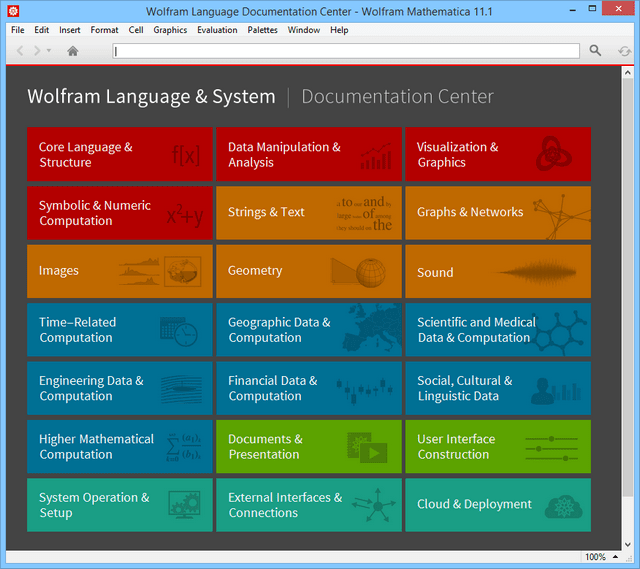This screenshot has height=569, width=640.
Task: Click the Home icon in the toolbar
Action: pos(72,50)
